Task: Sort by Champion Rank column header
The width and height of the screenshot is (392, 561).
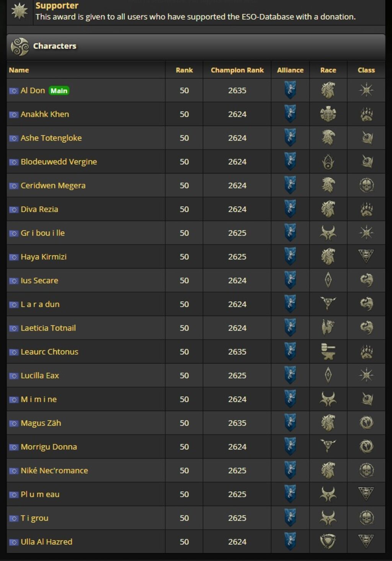Action: (x=237, y=70)
